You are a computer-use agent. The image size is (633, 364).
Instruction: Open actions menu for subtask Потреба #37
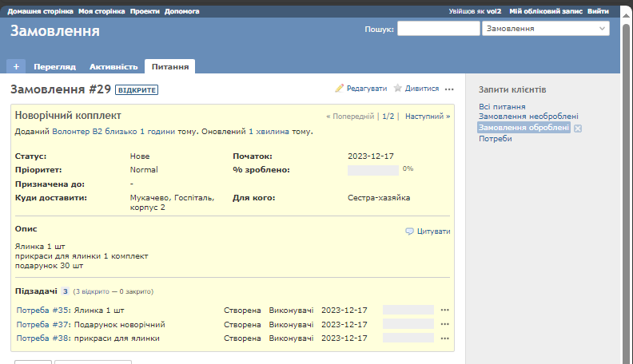pos(445,324)
